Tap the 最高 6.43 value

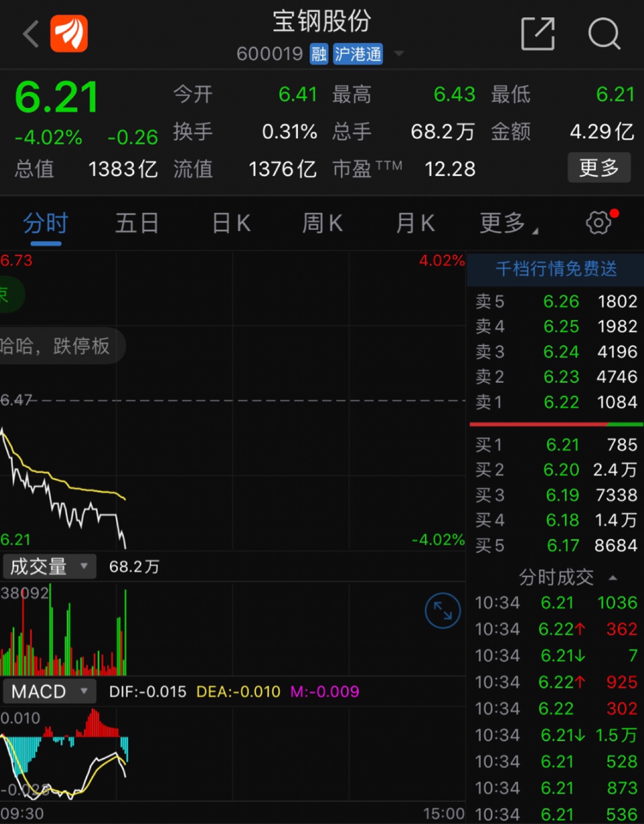pos(404,95)
